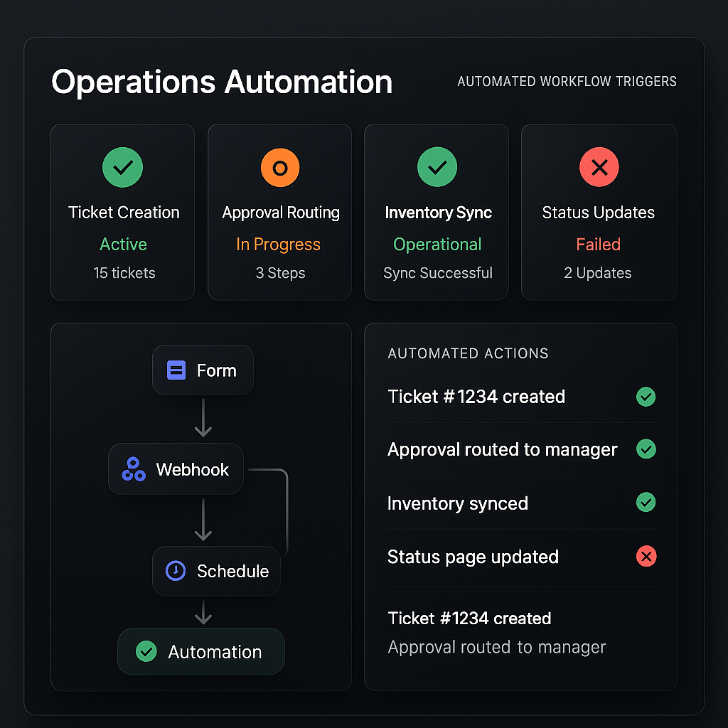Select the Automated Workflow Triggers header label
Screen dimensions: 728x728
(x=567, y=82)
